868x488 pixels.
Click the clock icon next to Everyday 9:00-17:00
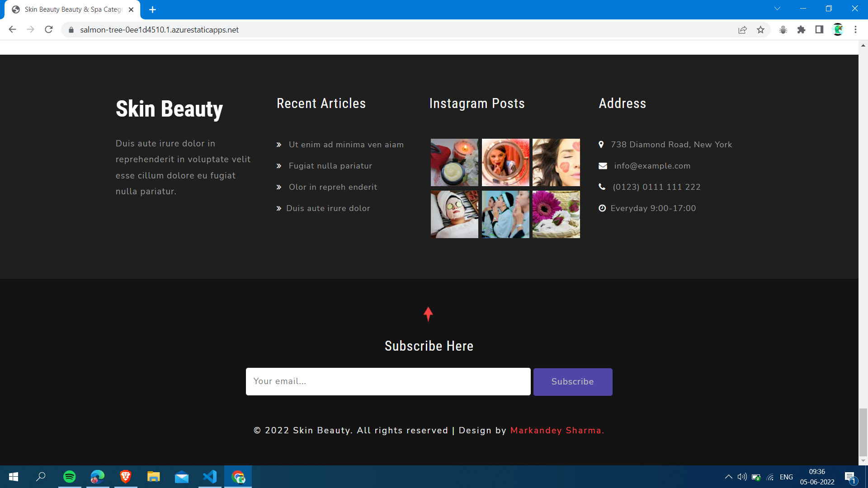point(601,208)
